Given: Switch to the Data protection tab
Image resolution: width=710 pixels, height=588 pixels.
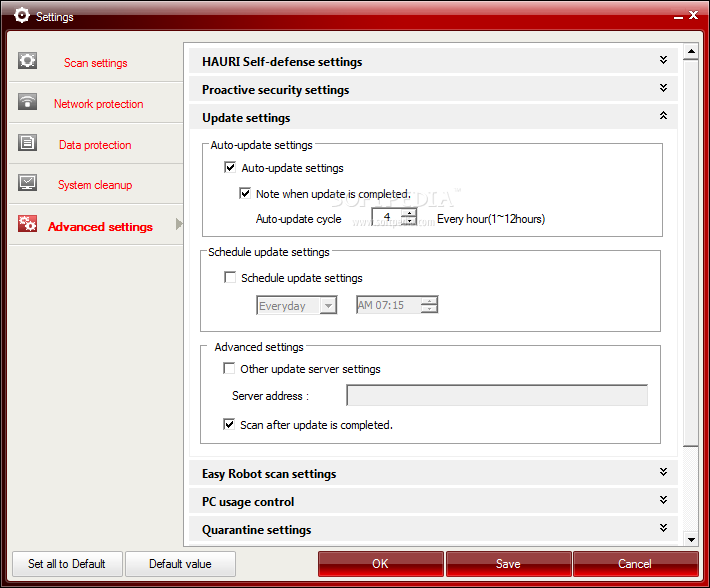Looking at the screenshot, I should coord(96,144).
